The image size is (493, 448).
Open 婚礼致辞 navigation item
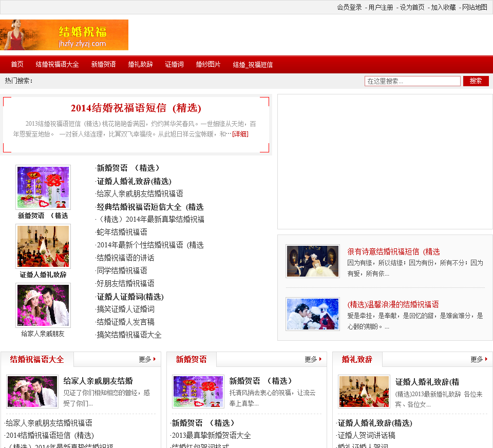[x=140, y=65]
